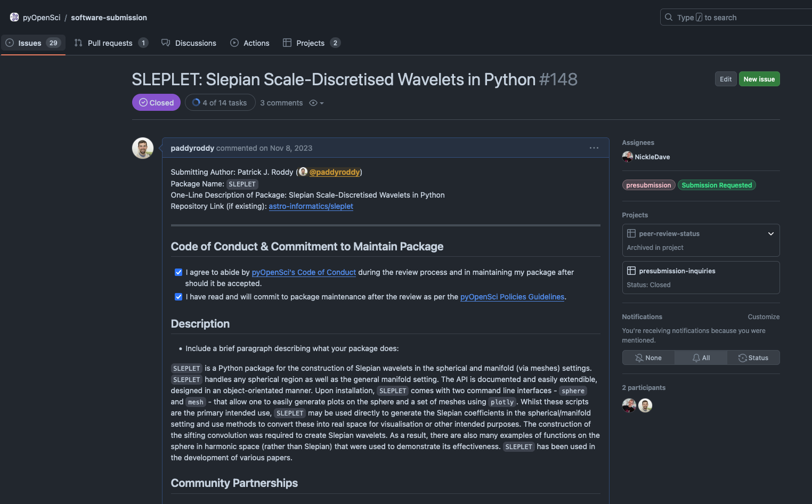
Task: Click the search magnifier icon
Action: point(669,17)
